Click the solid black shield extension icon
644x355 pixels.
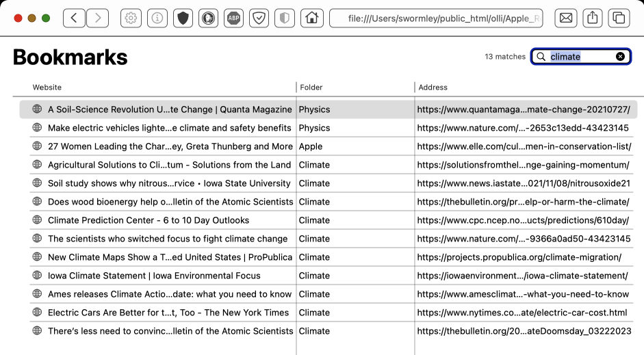183,18
